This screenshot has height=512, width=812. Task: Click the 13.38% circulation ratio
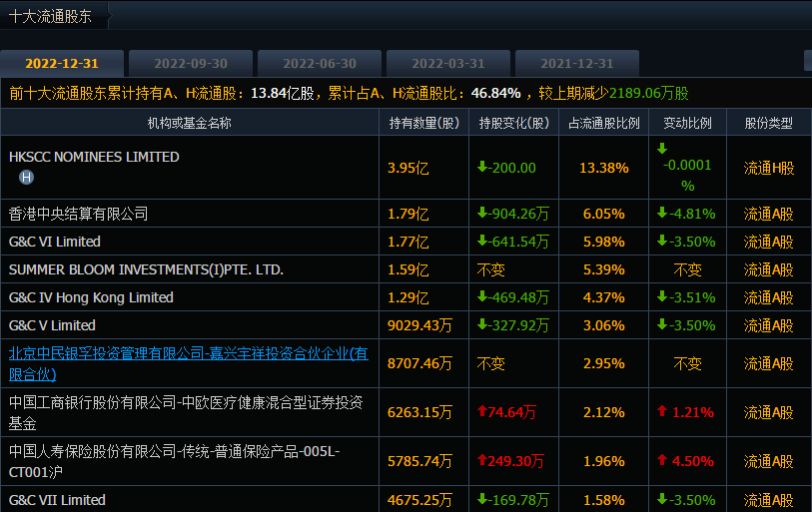click(x=604, y=168)
